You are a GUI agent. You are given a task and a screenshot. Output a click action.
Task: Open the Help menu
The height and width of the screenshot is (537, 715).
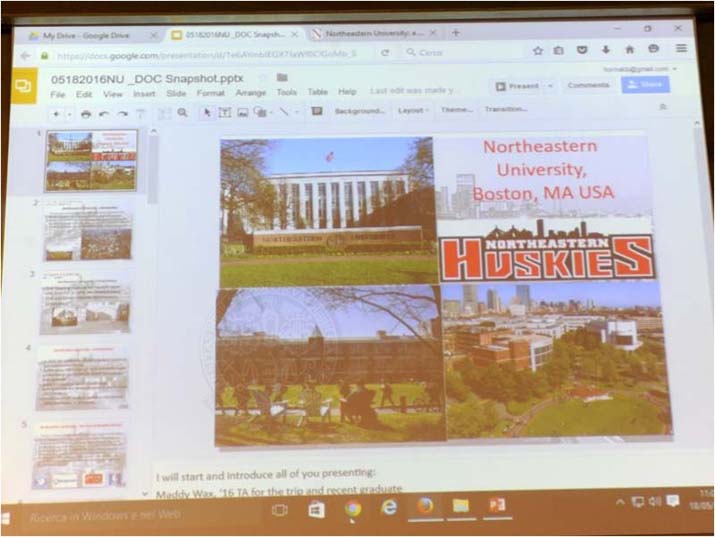tap(347, 92)
